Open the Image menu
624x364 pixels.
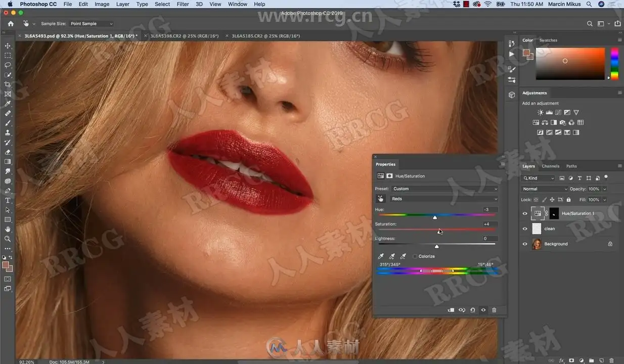(x=102, y=4)
